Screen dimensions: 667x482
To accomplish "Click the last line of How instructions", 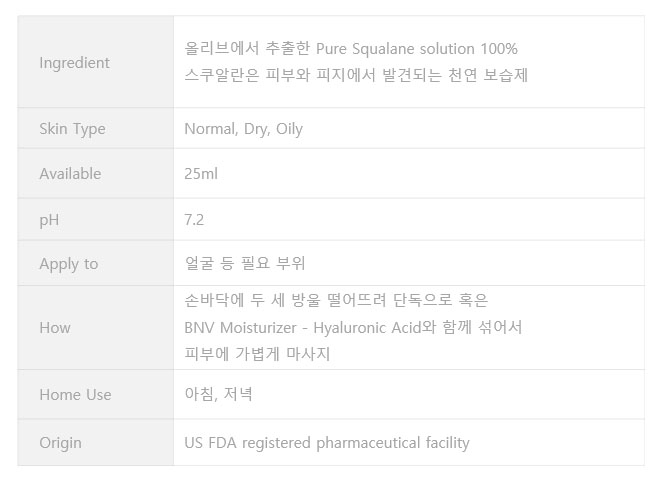I will tap(257, 354).
